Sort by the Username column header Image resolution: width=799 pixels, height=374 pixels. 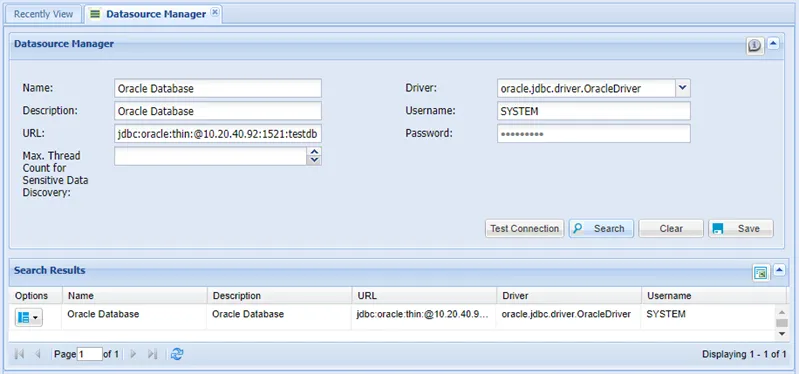pyautogui.click(x=713, y=296)
